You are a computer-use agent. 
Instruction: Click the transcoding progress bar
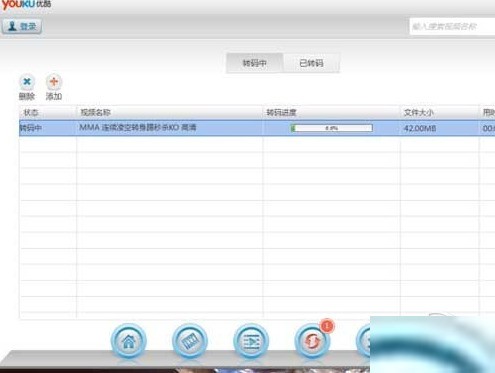pyautogui.click(x=332, y=128)
